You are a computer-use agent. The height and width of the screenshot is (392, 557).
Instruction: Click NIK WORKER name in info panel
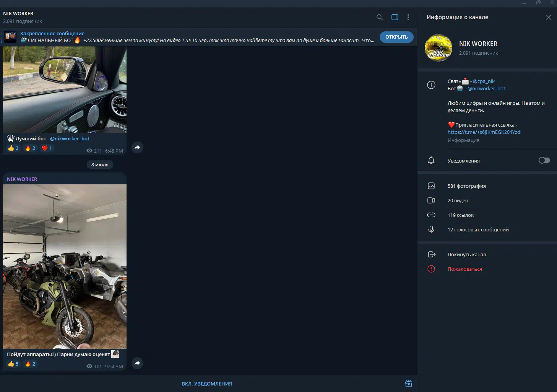pos(478,44)
